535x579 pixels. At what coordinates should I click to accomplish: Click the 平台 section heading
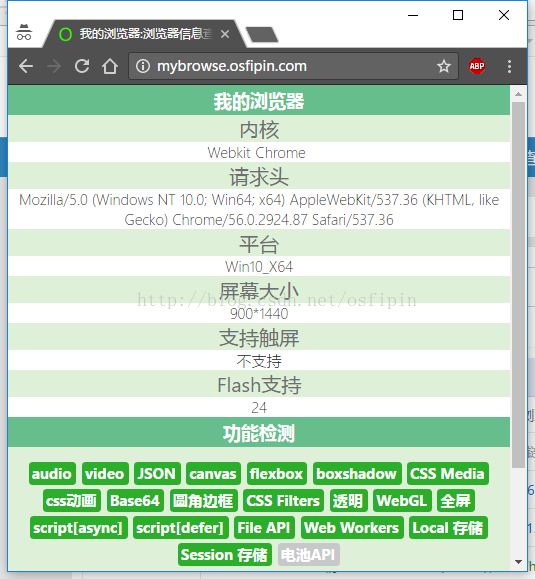[259, 244]
